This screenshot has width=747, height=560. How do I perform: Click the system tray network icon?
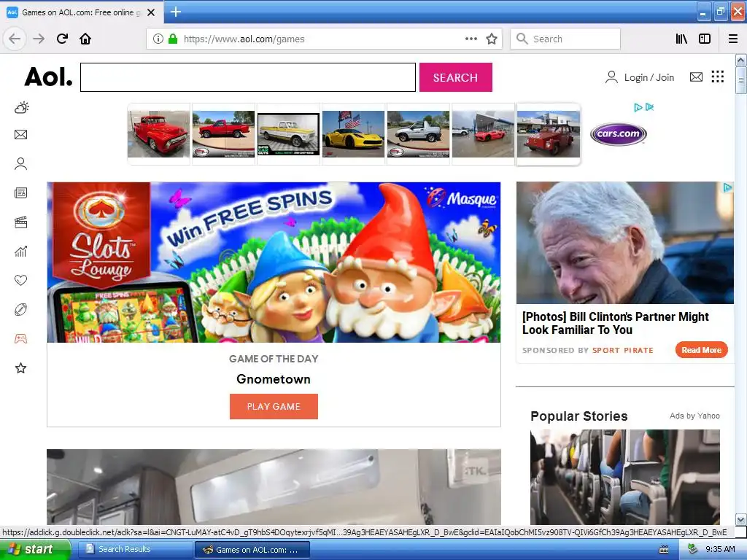(x=692, y=549)
